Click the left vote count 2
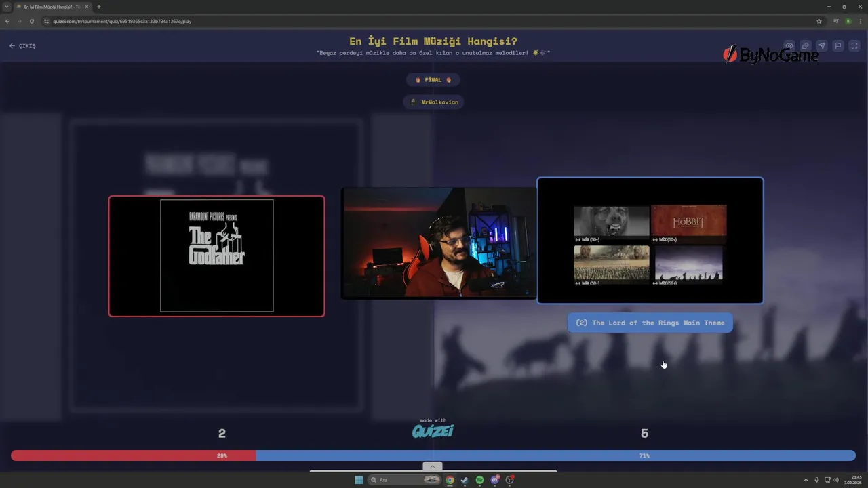The width and height of the screenshot is (868, 488). coord(222,434)
